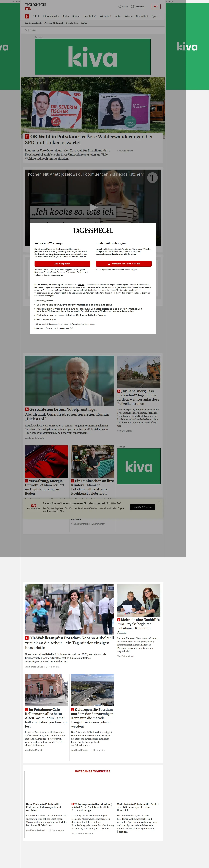This screenshot has width=209, height=868.
Task: Open the Noosha Aubel OB-Wahlkampf headline
Action: pyautogui.click(x=69, y=643)
